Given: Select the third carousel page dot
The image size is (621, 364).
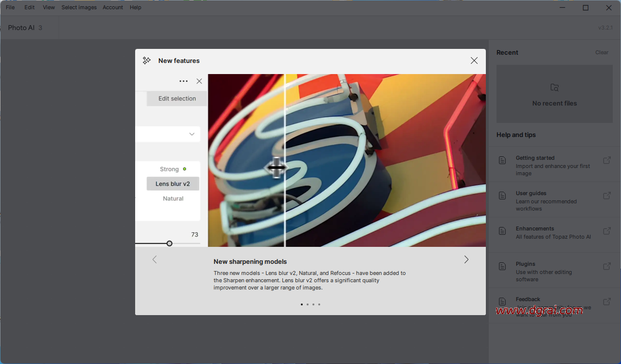Looking at the screenshot, I should [x=313, y=304].
